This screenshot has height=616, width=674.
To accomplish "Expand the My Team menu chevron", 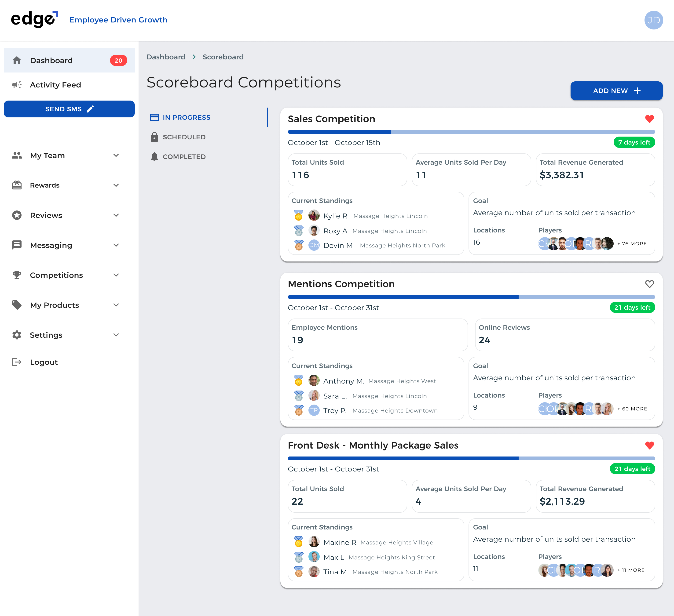I will [116, 155].
